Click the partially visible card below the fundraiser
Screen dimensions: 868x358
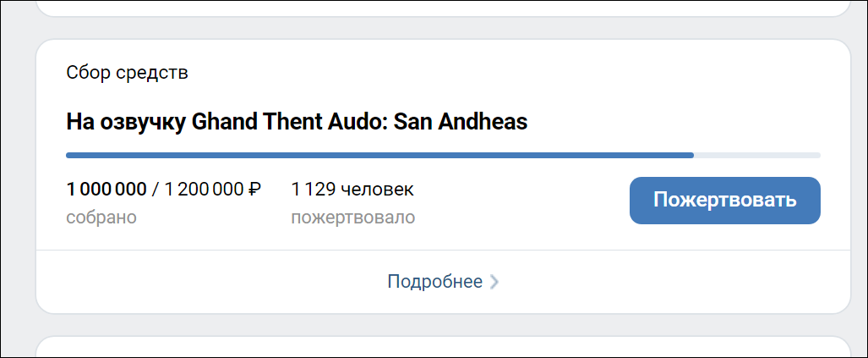[x=443, y=348]
